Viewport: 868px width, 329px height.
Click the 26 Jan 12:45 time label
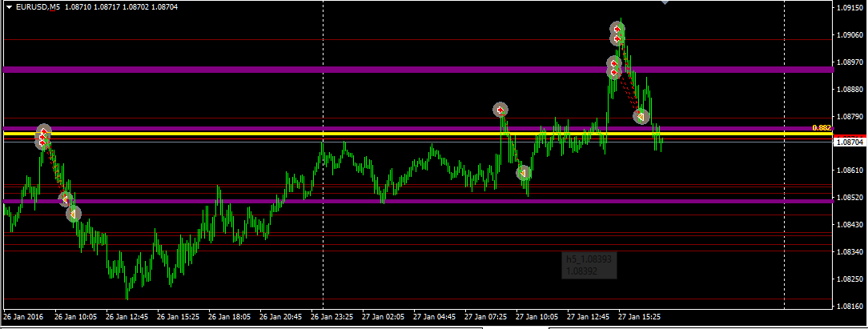[127, 317]
